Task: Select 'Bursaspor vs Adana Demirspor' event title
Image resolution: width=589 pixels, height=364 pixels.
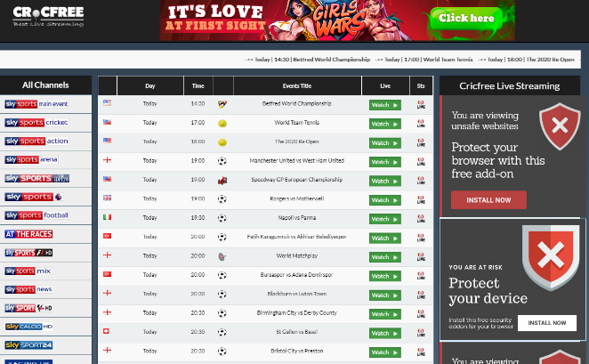Action: pos(297,275)
